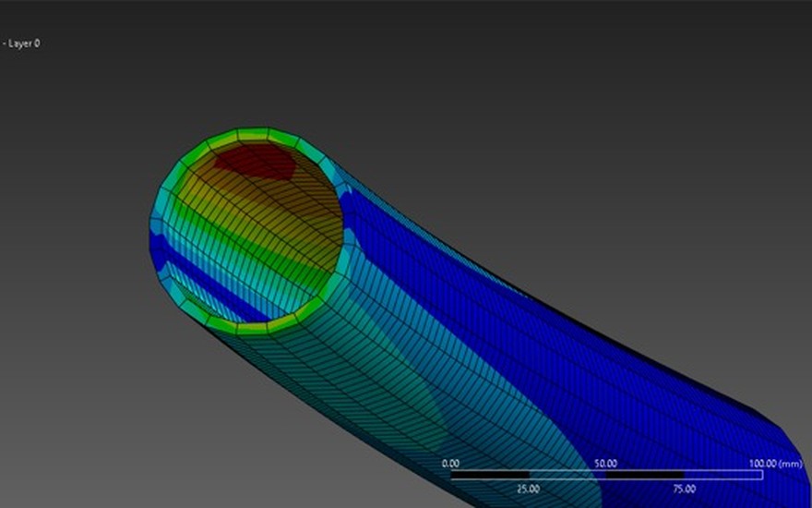Click the 25.00 scale bar label
The image size is (812, 508).
click(528, 489)
